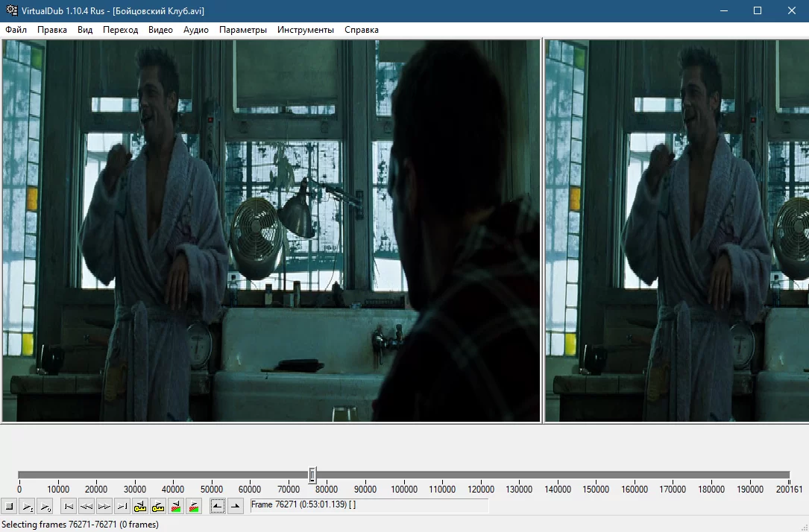Screen dimensions: 809x532
Task: Click the Selecting frames status bar text
Action: pyautogui.click(x=80, y=525)
